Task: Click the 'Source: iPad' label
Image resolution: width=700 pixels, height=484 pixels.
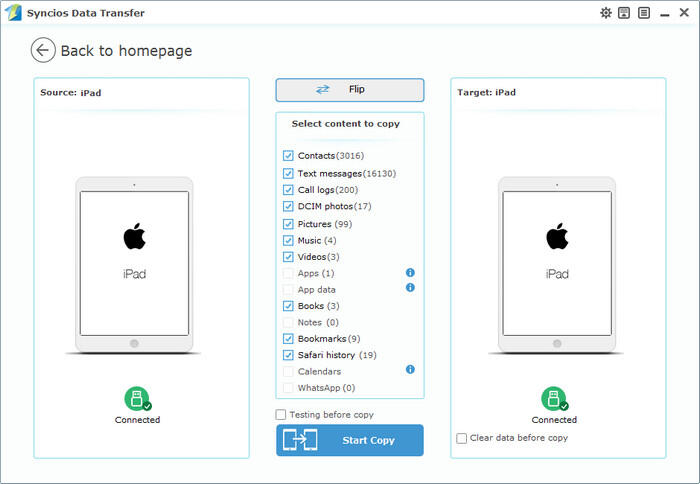Action: [71, 92]
